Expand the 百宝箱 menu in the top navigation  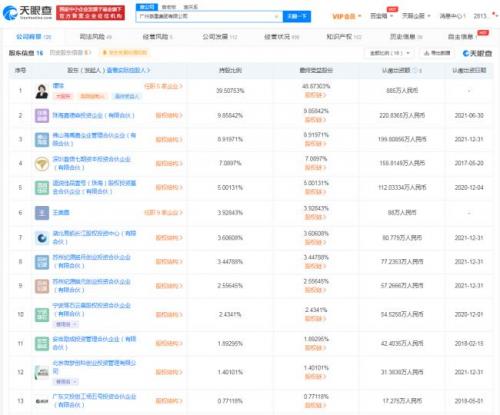click(x=382, y=16)
